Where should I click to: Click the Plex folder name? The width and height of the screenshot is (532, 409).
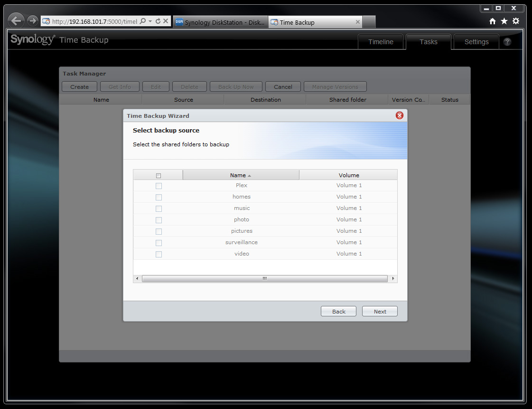click(x=242, y=185)
